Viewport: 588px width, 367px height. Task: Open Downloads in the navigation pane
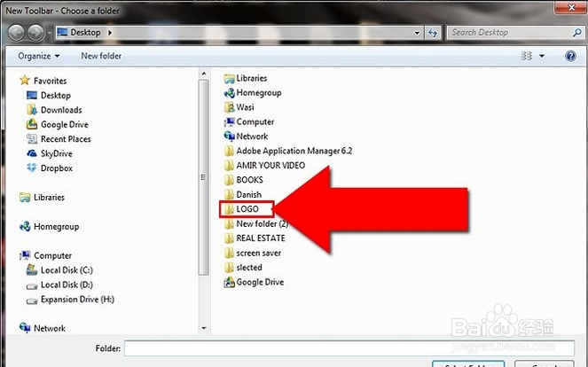point(61,110)
